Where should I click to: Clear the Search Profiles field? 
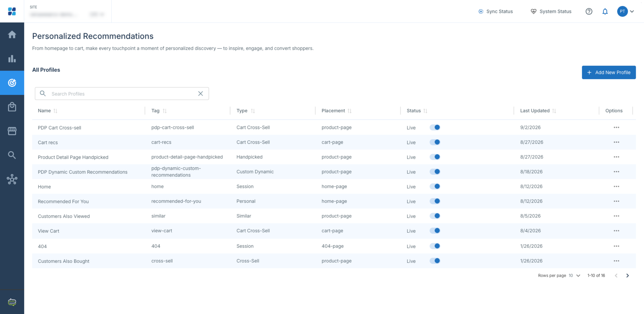point(201,94)
